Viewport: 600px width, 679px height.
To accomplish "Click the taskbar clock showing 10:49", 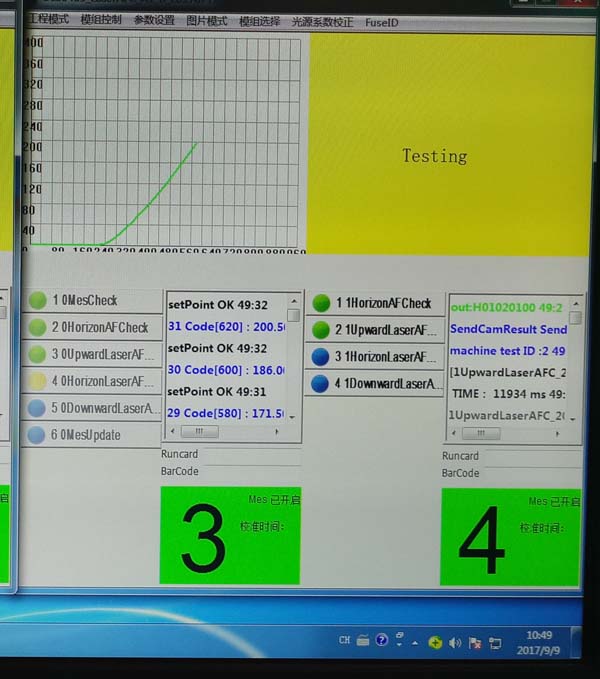I will pos(539,641).
